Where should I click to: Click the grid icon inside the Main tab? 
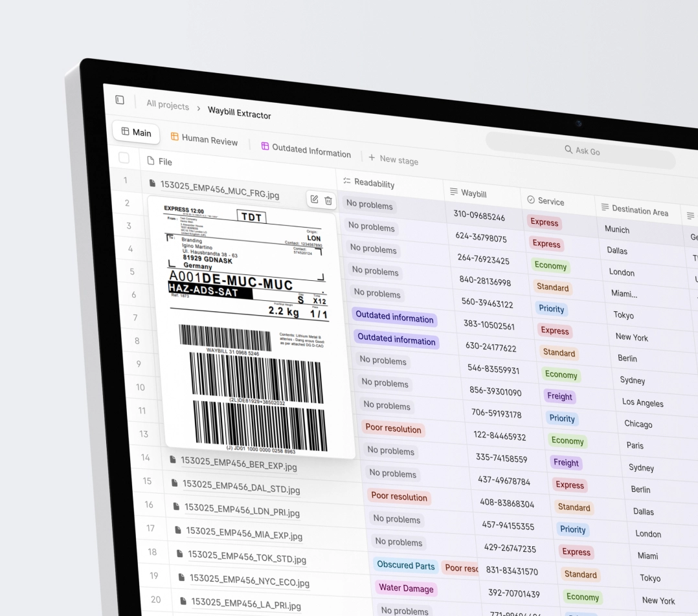[x=124, y=132]
